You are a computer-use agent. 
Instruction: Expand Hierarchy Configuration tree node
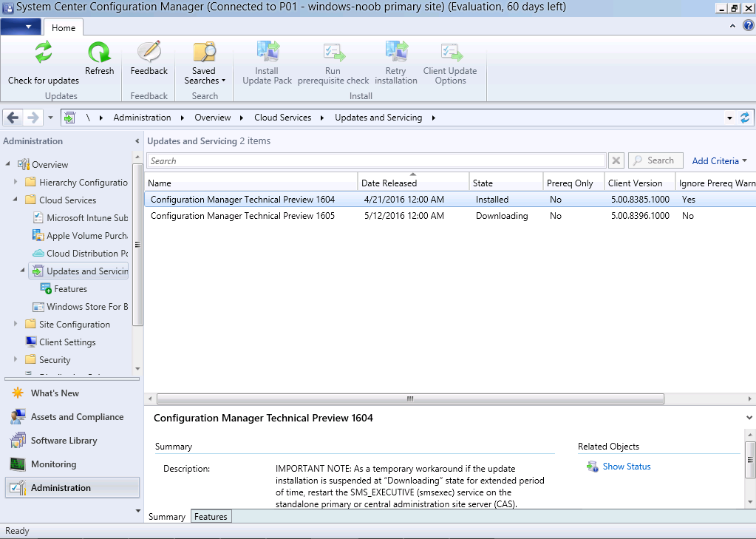pos(16,182)
